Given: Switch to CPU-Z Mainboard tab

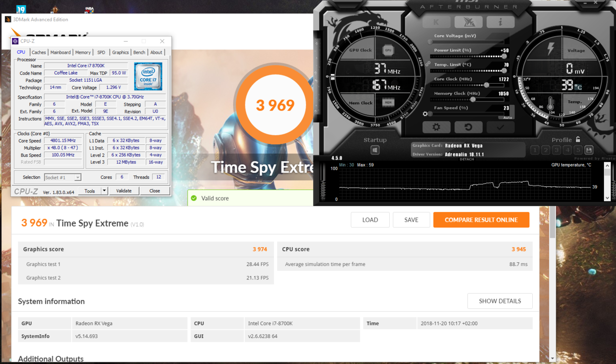Looking at the screenshot, I should [x=61, y=52].
